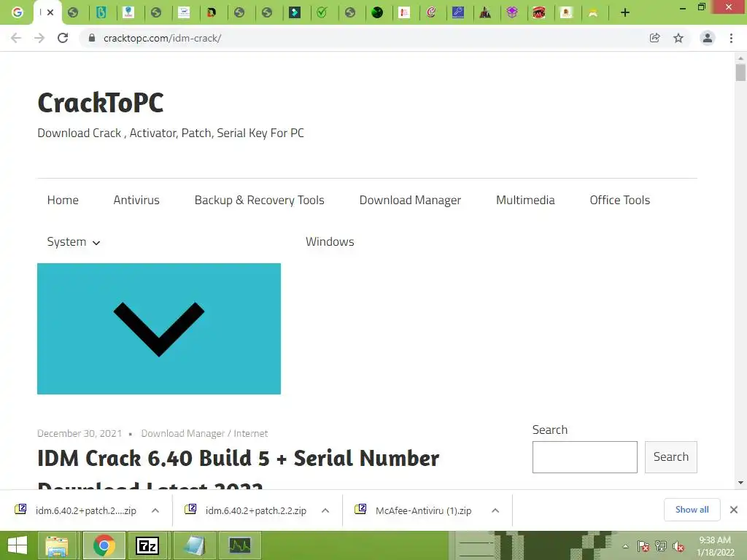
Task: Open Download Manager category
Action: [x=410, y=200]
